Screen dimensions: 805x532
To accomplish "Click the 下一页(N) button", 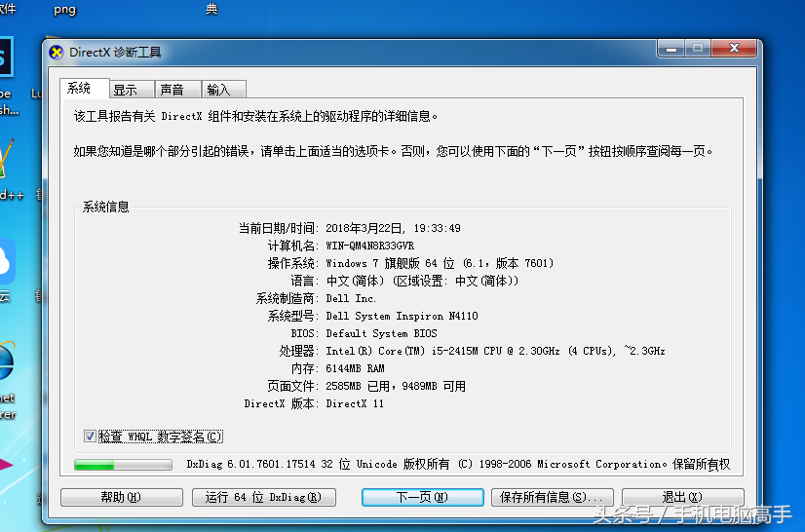I will point(422,497).
